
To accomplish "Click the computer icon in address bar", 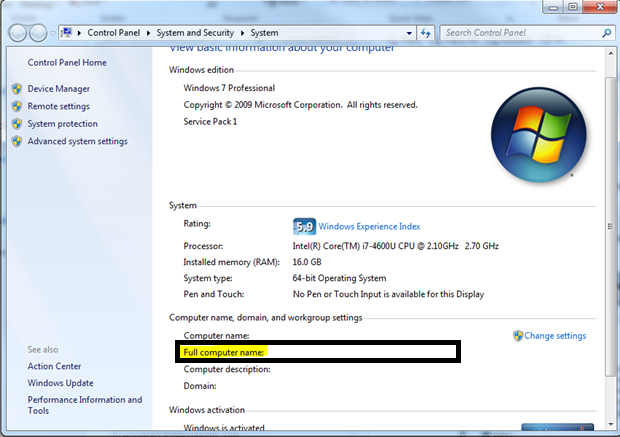I will click(67, 33).
